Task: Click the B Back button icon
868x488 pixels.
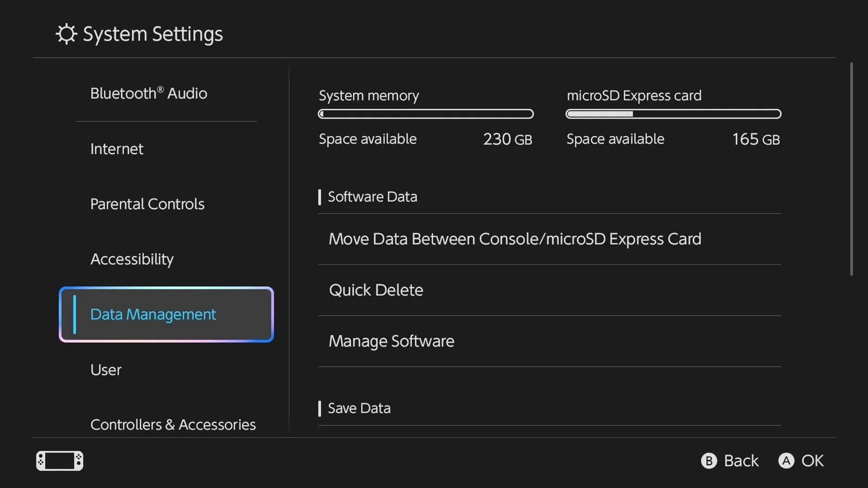Action: pyautogui.click(x=709, y=460)
